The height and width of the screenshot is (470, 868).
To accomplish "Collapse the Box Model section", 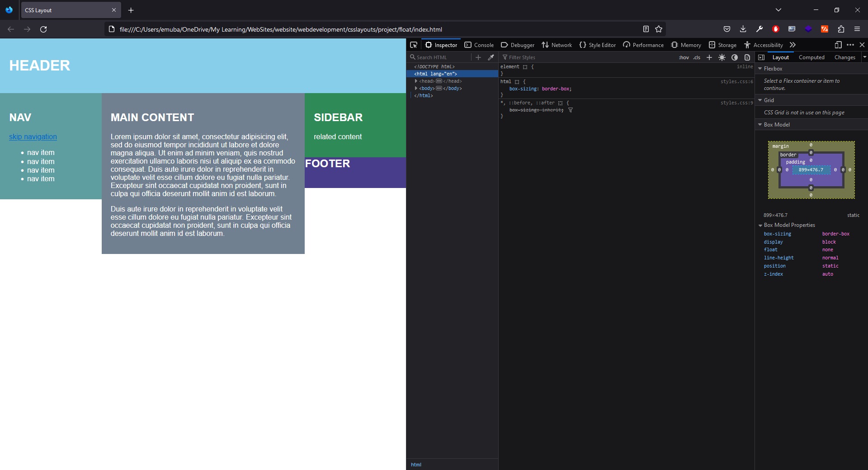I will (760, 125).
